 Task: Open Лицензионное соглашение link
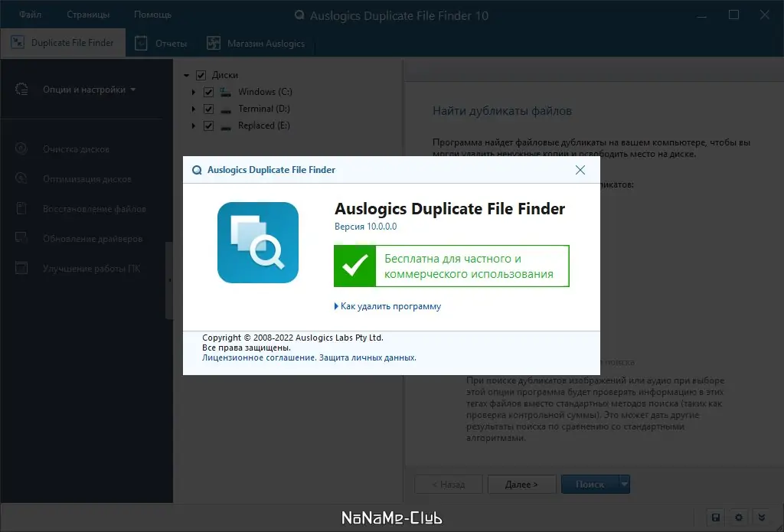[x=258, y=357]
